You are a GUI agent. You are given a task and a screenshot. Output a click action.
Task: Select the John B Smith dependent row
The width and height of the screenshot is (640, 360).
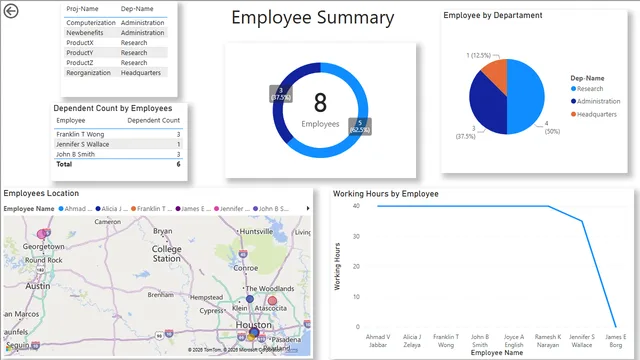pos(118,154)
